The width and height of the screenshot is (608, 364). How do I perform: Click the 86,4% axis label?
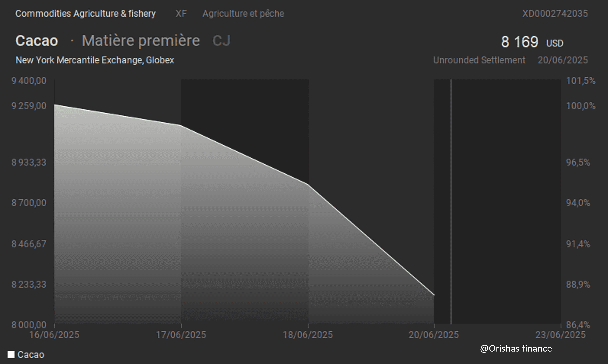pos(578,325)
